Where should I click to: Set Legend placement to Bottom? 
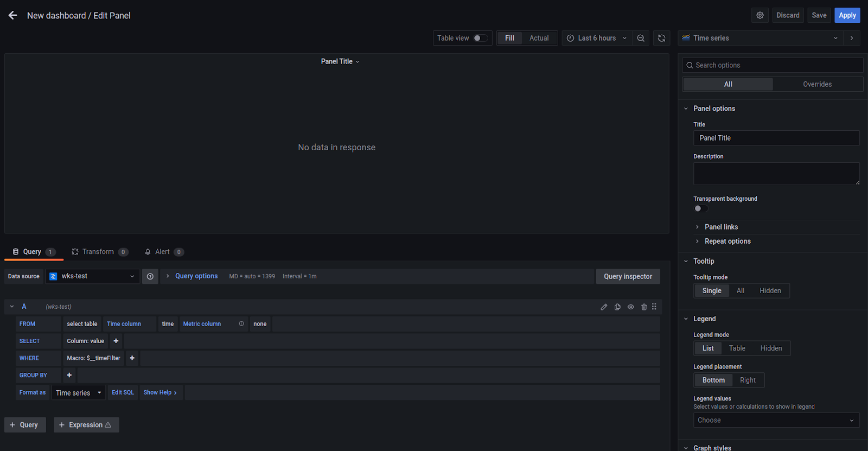713,380
